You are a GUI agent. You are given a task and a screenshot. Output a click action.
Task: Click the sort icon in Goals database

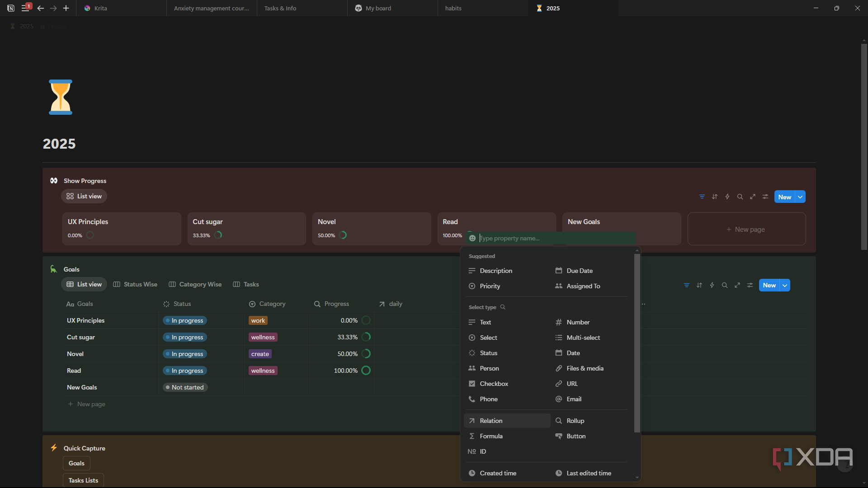[x=699, y=285]
